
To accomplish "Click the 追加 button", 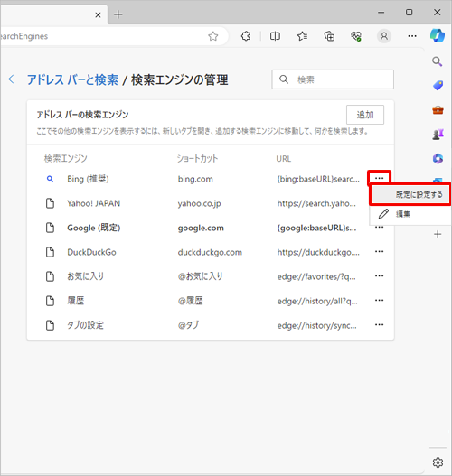I will [365, 115].
